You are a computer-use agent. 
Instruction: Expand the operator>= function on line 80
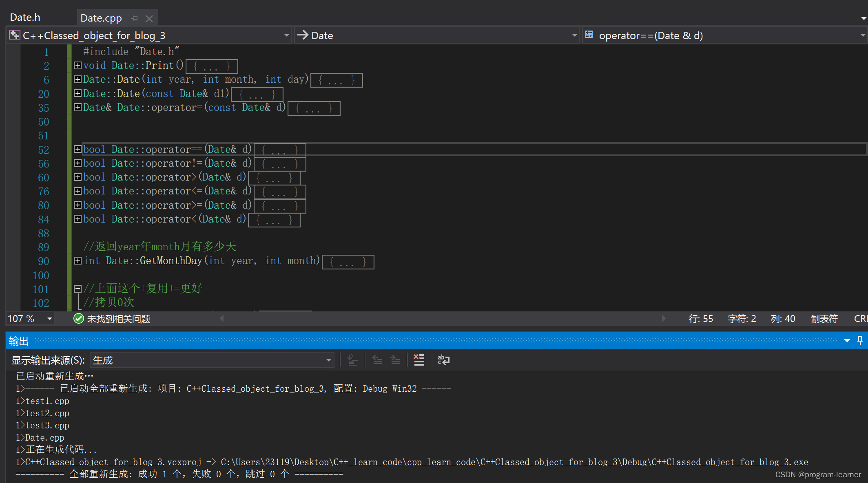(77, 205)
